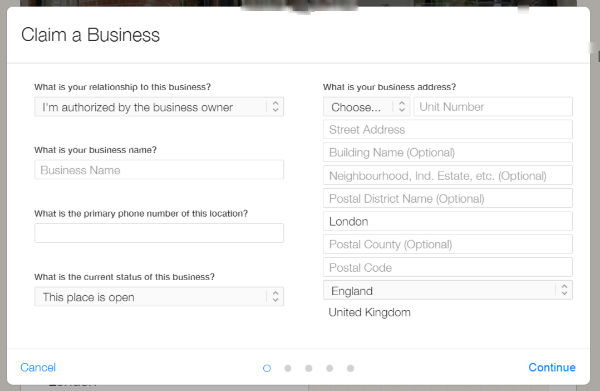Select the Postal District Name field
The image size is (600, 391).
[448, 198]
